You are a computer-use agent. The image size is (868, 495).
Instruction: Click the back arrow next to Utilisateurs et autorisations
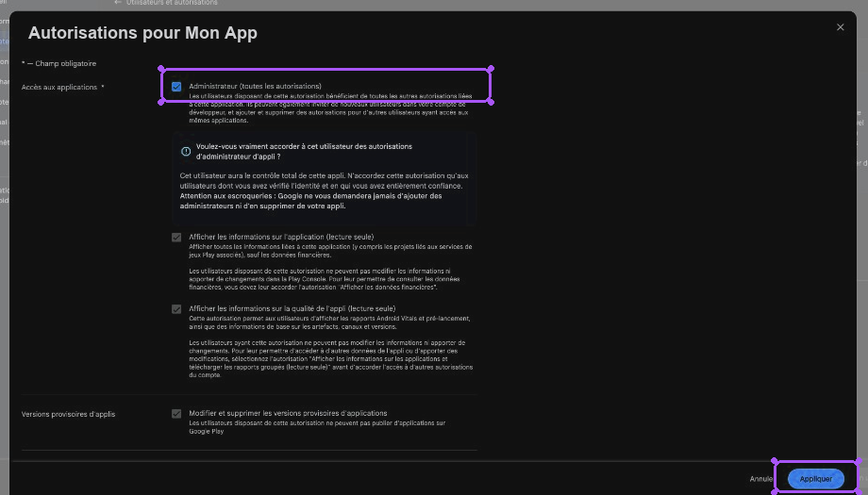pos(117,3)
